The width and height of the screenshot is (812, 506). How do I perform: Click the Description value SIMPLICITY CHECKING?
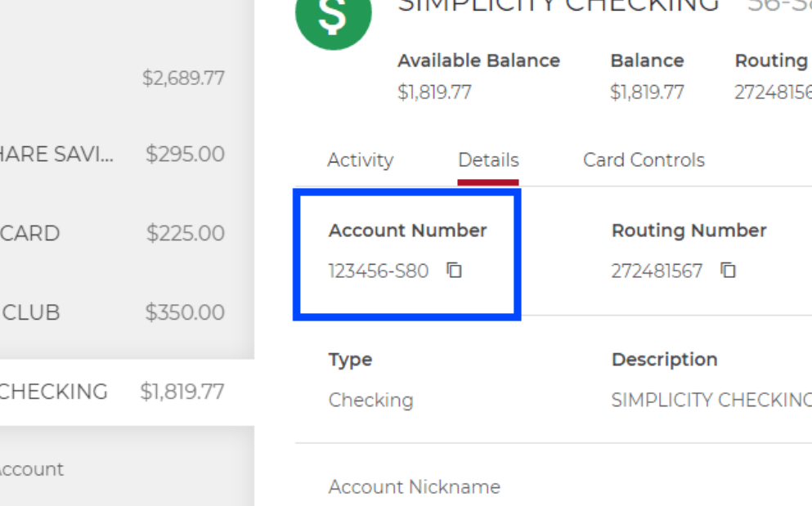pyautogui.click(x=711, y=401)
